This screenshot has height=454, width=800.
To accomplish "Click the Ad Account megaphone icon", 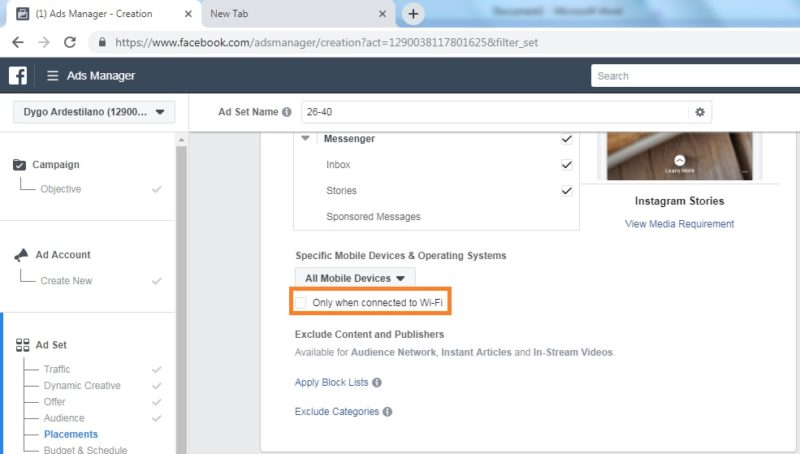I will coord(21,255).
